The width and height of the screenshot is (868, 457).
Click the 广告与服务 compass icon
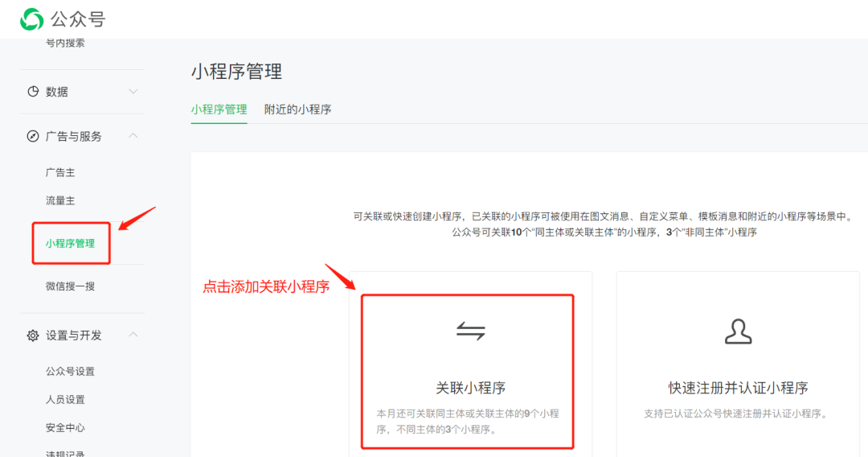(33, 136)
